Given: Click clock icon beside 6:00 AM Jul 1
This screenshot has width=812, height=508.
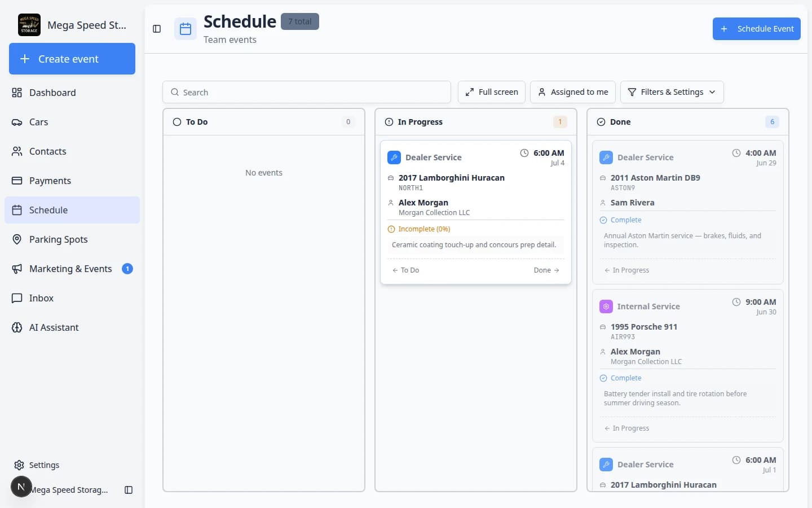Looking at the screenshot, I should 736,460.
